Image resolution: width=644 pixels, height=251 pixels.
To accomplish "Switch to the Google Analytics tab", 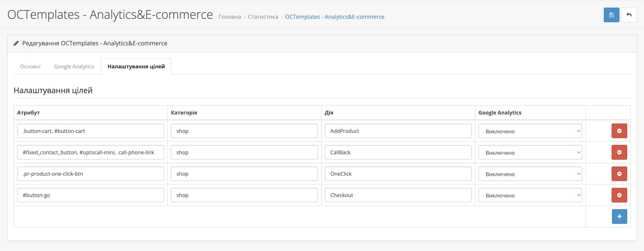I will tap(74, 67).
